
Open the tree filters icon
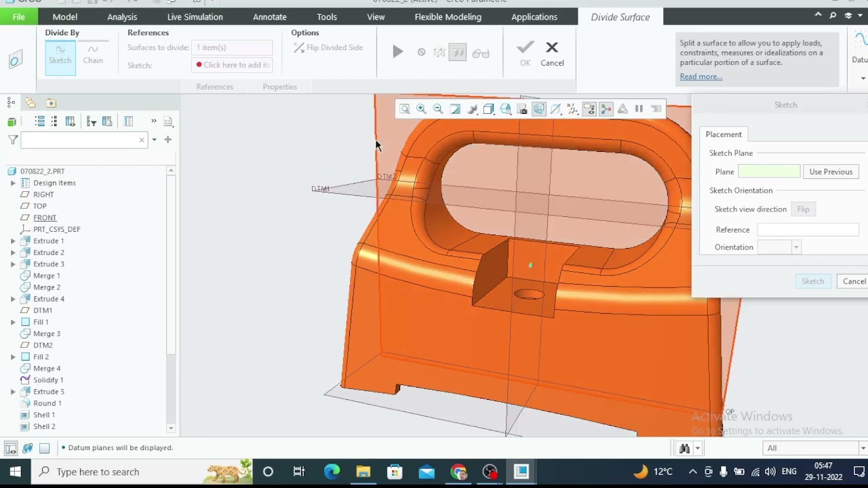click(x=92, y=121)
